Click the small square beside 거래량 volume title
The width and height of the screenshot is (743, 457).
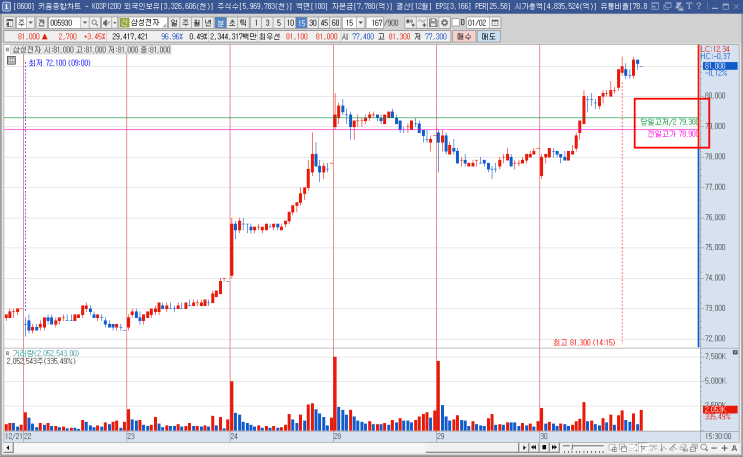(7, 353)
